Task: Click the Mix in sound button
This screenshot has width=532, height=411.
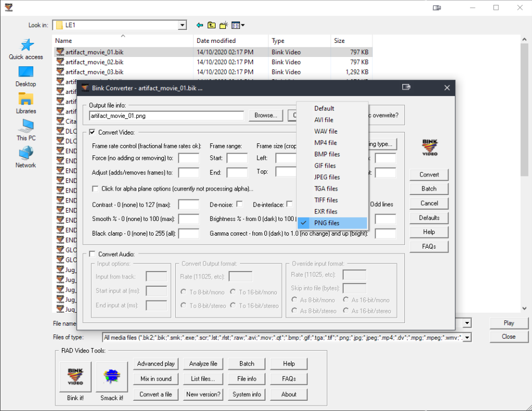Action: 156,379
